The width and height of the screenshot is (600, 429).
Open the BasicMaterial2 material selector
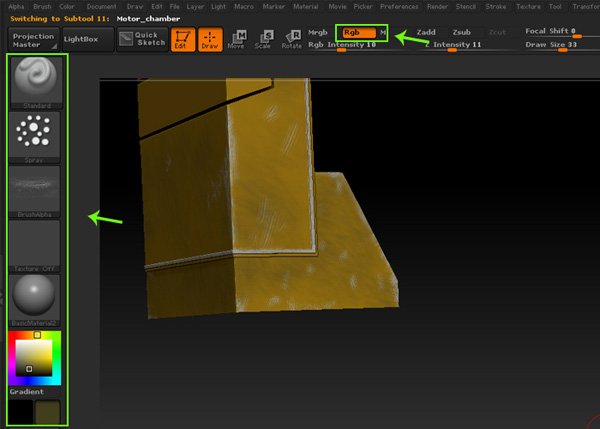click(x=35, y=300)
